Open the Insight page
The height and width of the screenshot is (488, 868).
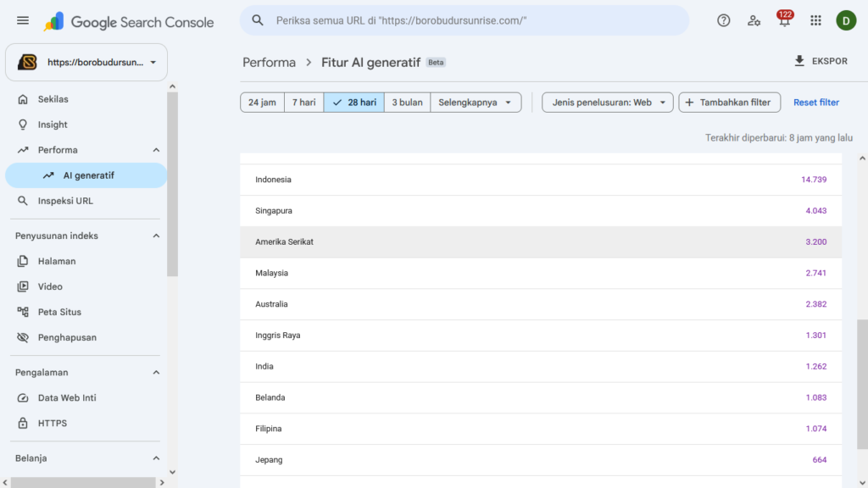click(x=53, y=125)
